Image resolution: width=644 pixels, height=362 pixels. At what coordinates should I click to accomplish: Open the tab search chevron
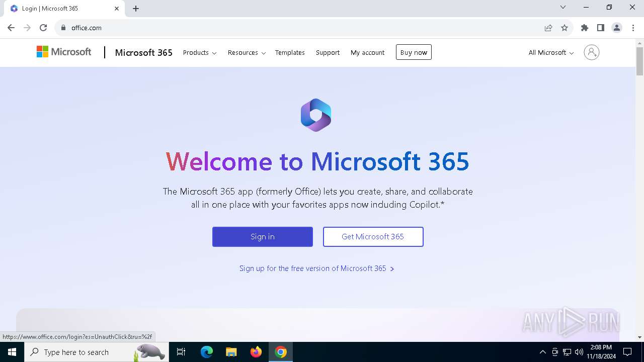coord(563,7)
